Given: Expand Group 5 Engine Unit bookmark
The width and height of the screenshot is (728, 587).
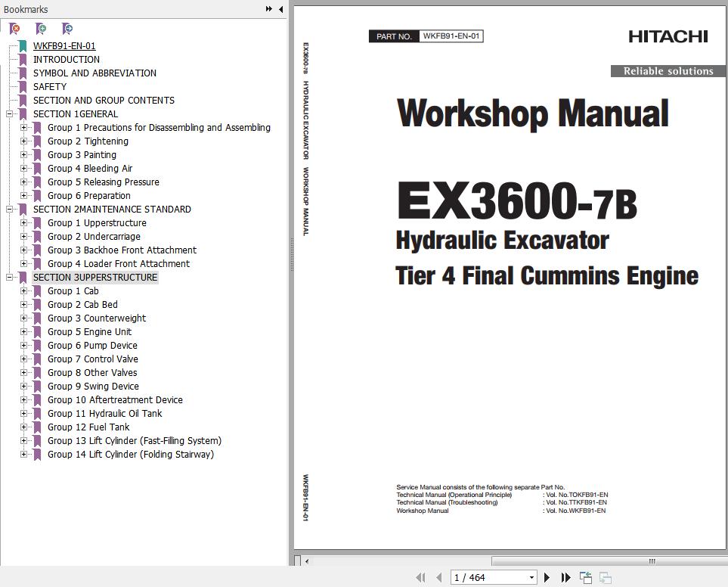Looking at the screenshot, I should pos(23,331).
